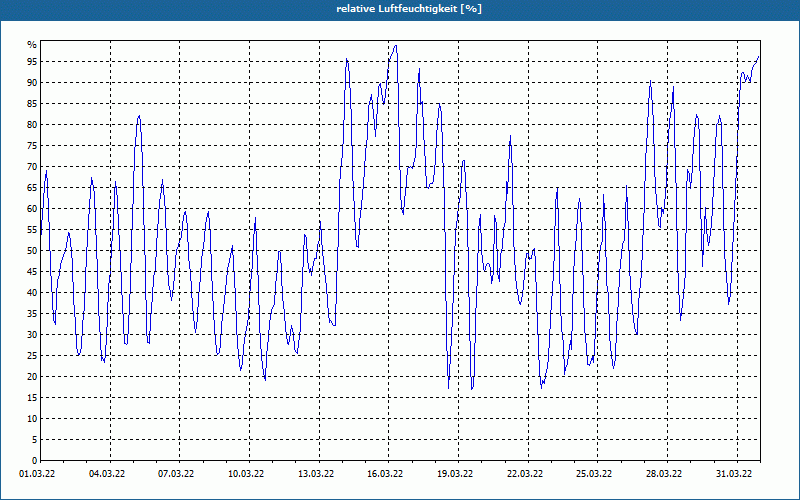This screenshot has height=500, width=800.
Task: Click the 50 y-axis value
Action: pos(32,251)
